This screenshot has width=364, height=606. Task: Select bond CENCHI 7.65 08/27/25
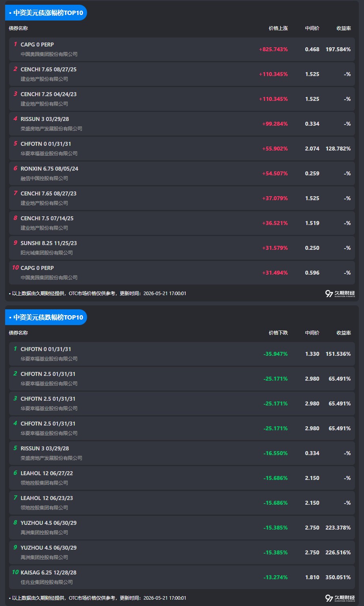(x=48, y=69)
